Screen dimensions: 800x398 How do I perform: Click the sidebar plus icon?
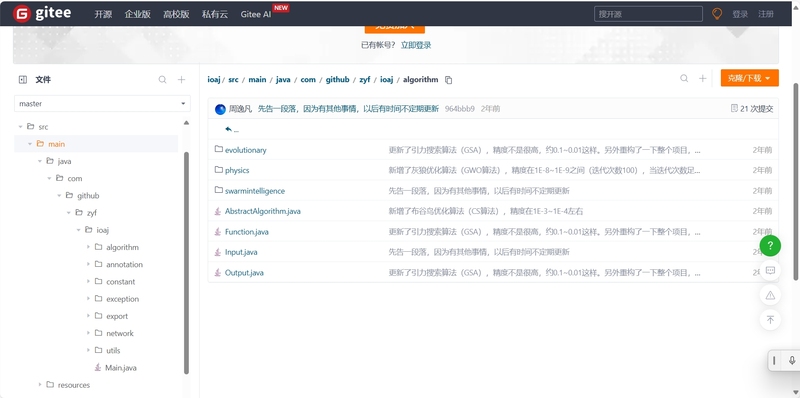pyautogui.click(x=181, y=80)
